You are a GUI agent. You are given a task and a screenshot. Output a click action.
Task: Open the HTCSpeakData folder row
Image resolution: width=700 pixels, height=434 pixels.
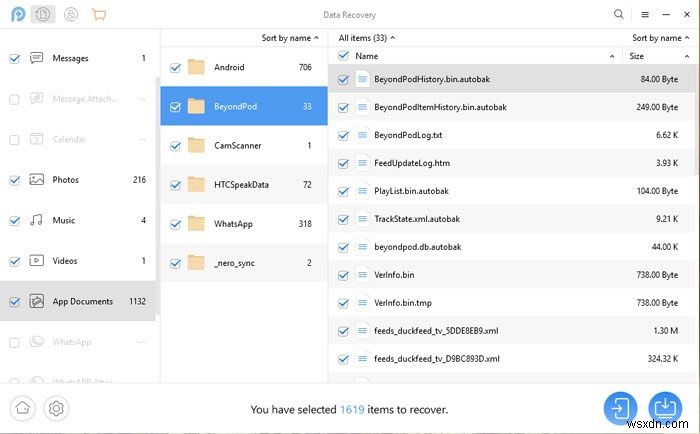pyautogui.click(x=244, y=184)
